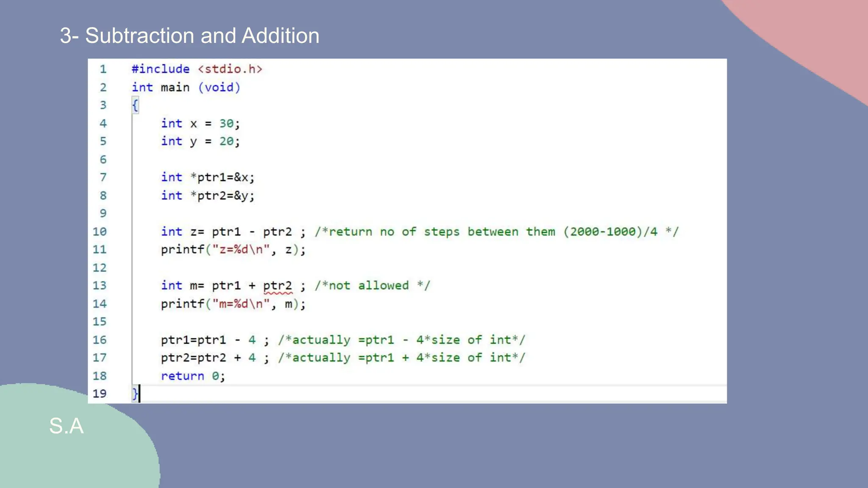The width and height of the screenshot is (868, 488).
Task: Click the "/*not allowed */" comment
Action: click(373, 286)
